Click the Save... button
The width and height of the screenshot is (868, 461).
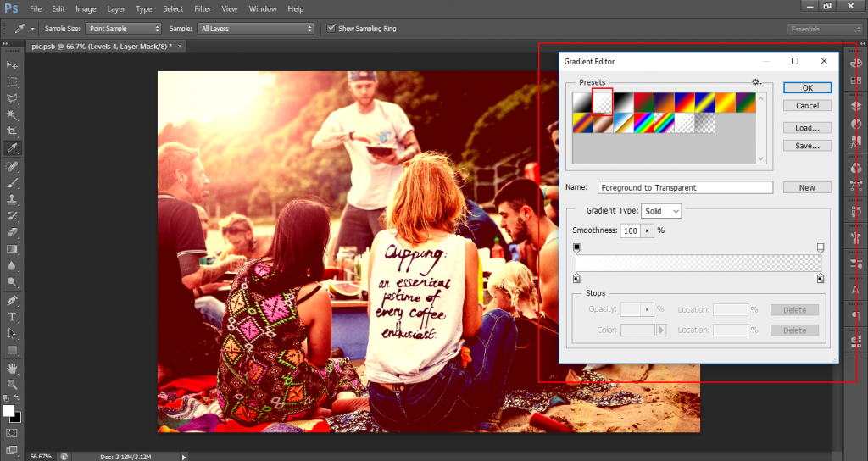pyautogui.click(x=807, y=146)
